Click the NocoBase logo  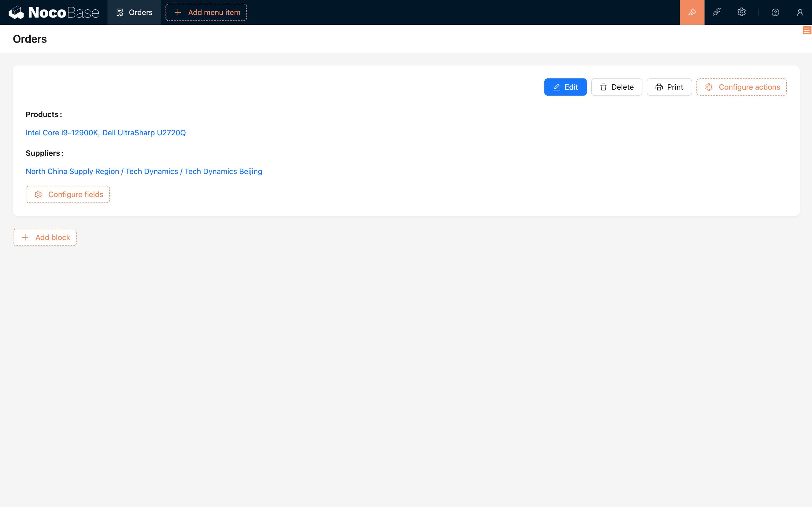click(x=54, y=12)
